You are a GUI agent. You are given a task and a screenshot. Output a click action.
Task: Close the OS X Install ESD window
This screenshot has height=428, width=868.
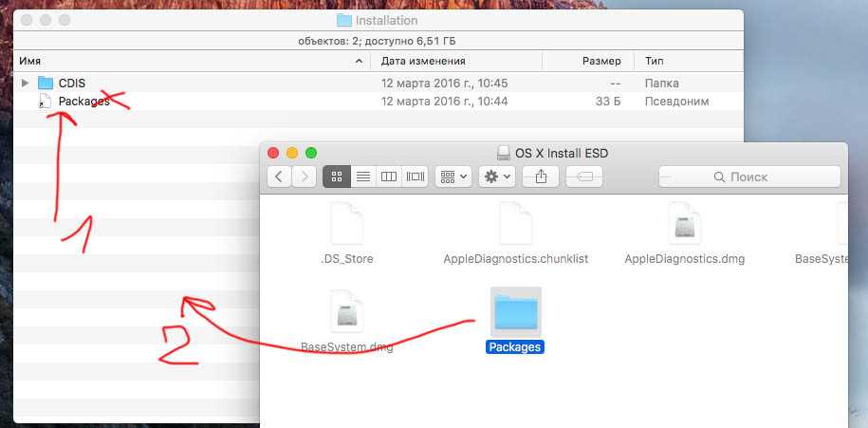pyautogui.click(x=273, y=154)
